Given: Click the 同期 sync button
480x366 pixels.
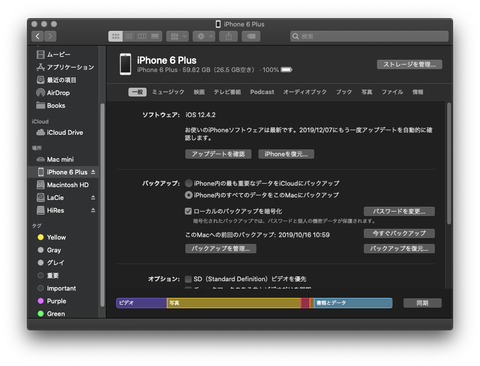Looking at the screenshot, I should tap(422, 303).
